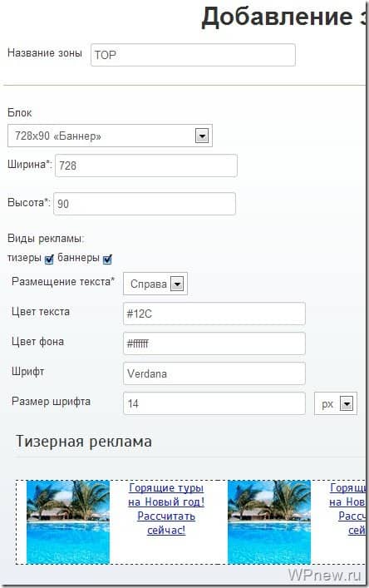Click the Шрифт field containing Verdana
The image size is (369, 588).
pos(214,373)
